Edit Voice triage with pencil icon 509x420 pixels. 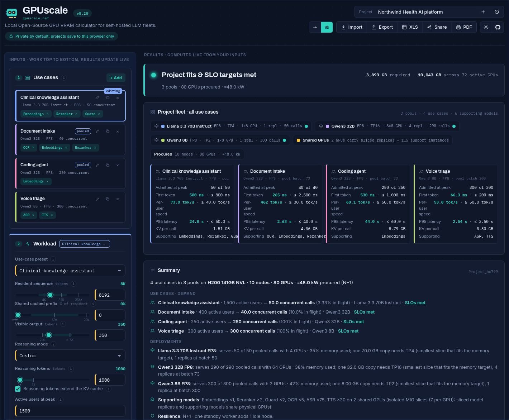(97, 199)
